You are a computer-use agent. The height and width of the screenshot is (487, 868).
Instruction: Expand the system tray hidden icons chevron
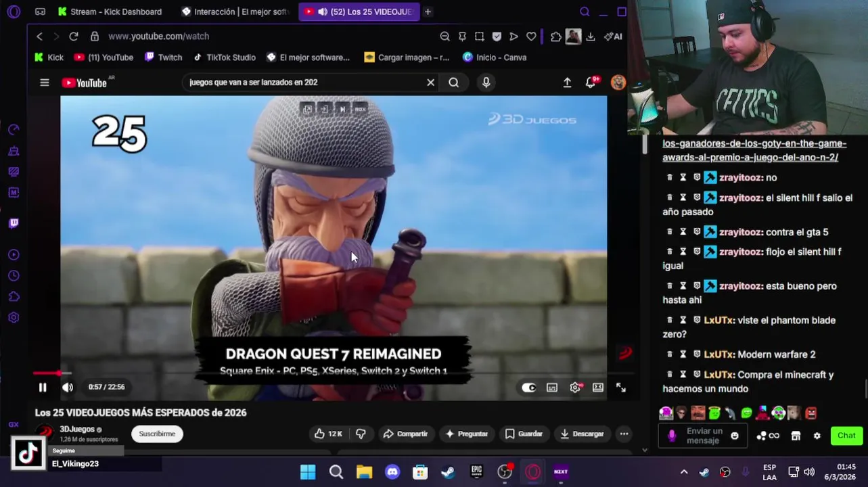[684, 472]
